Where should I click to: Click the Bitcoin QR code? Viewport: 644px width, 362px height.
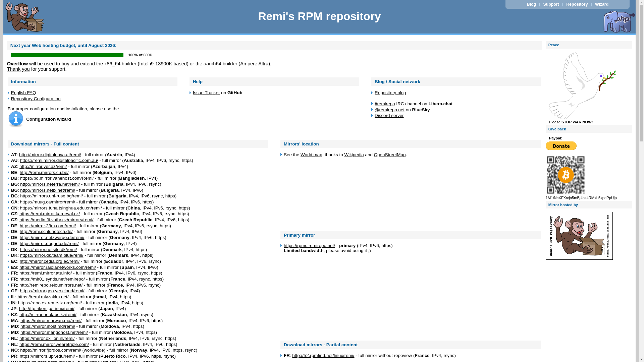click(x=566, y=175)
